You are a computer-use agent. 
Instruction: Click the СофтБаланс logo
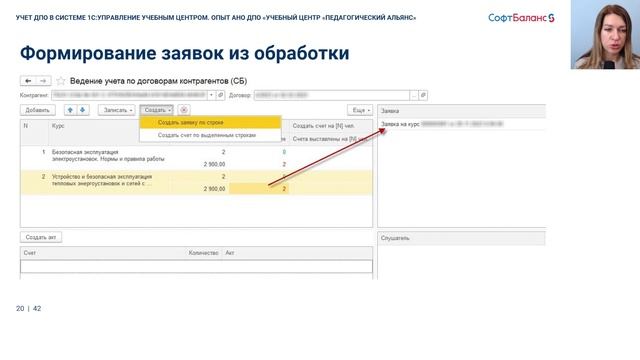click(x=521, y=18)
